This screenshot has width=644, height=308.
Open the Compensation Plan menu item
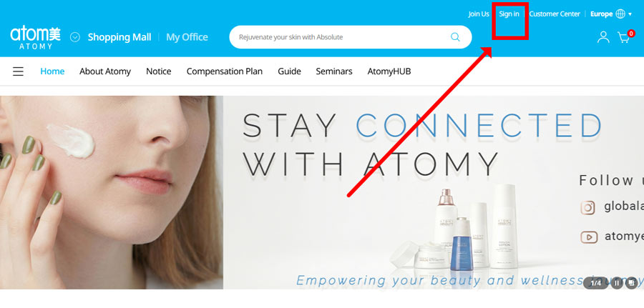click(224, 71)
